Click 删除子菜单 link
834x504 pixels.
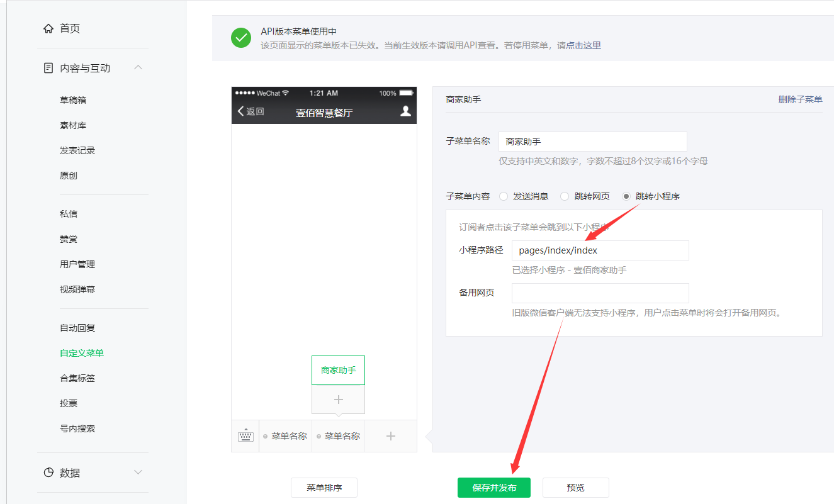pos(800,99)
